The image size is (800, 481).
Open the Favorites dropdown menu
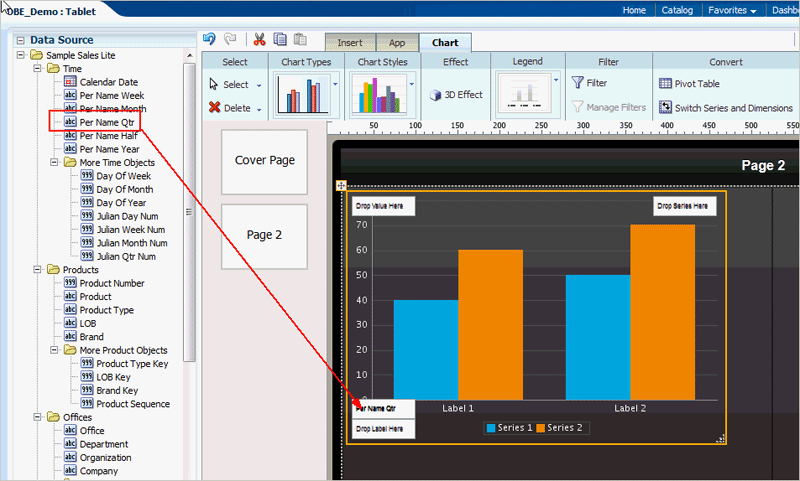pos(733,10)
